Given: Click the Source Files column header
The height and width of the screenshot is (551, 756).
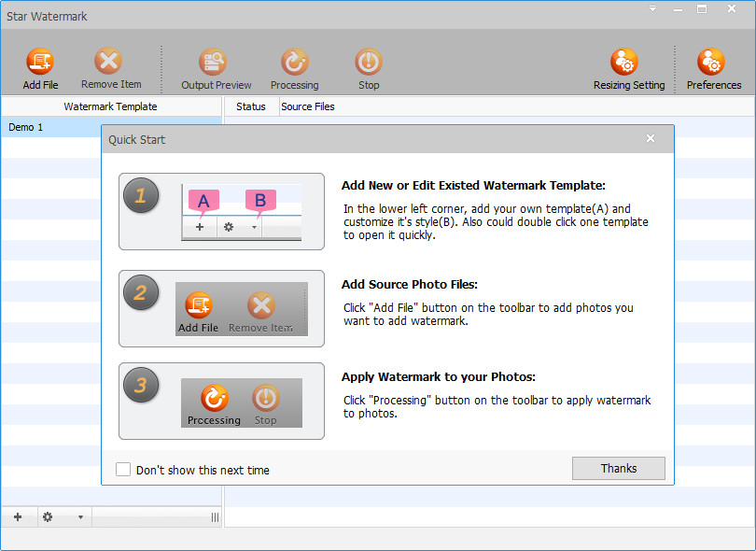Looking at the screenshot, I should tap(308, 106).
